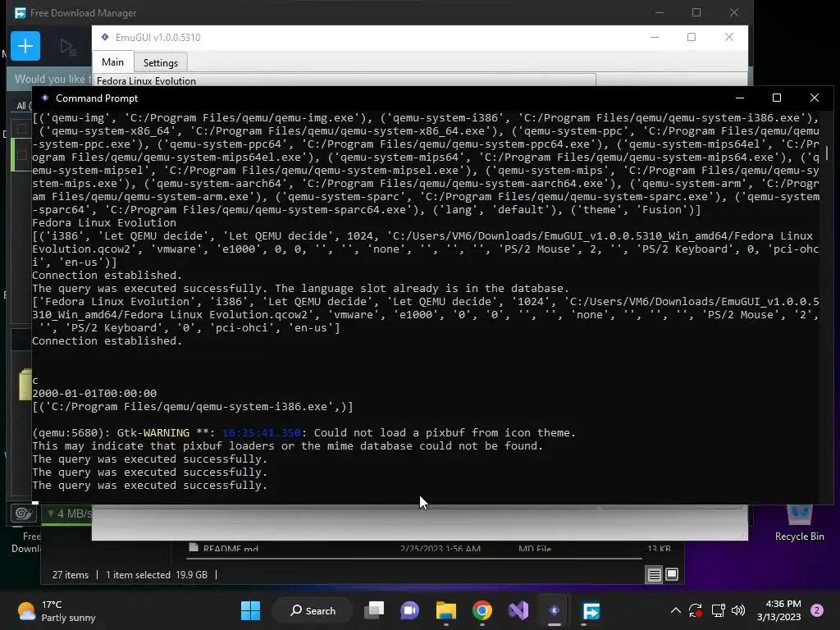Switch File Explorer to large icons view
Screen dimensions: 840x630
pos(672,574)
